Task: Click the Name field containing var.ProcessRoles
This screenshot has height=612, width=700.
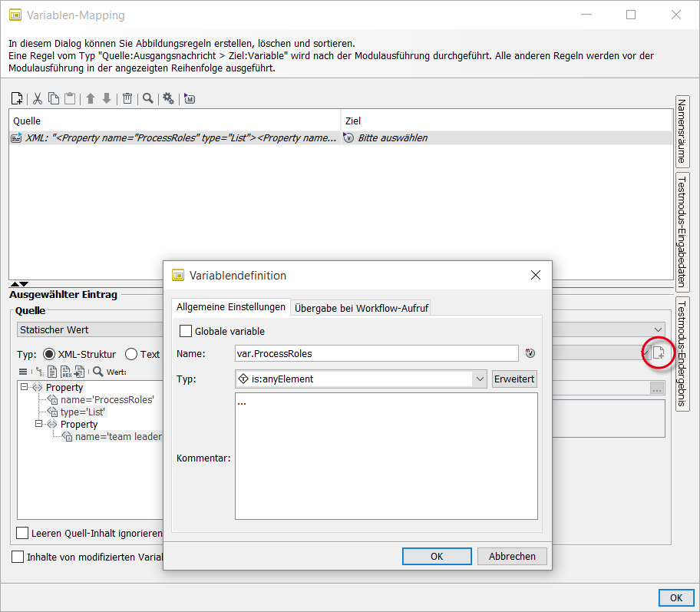Action: tap(376, 353)
